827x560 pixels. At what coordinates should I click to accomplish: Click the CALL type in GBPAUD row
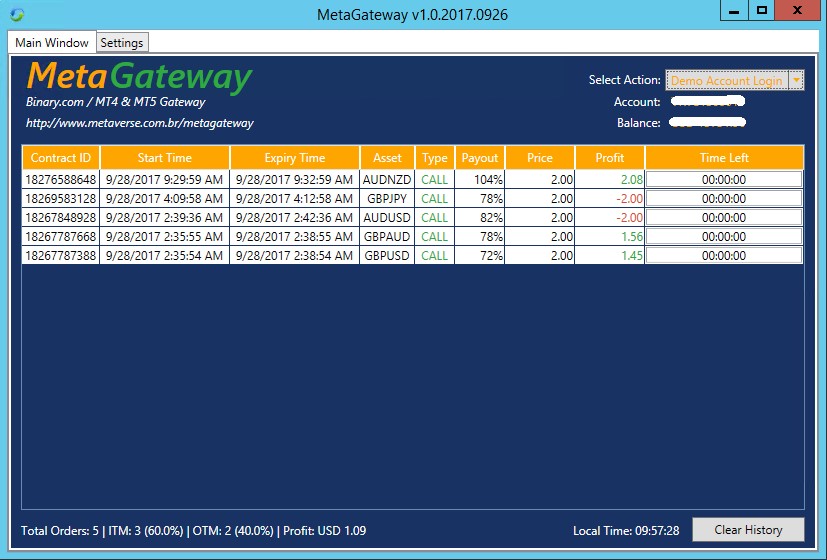point(435,237)
